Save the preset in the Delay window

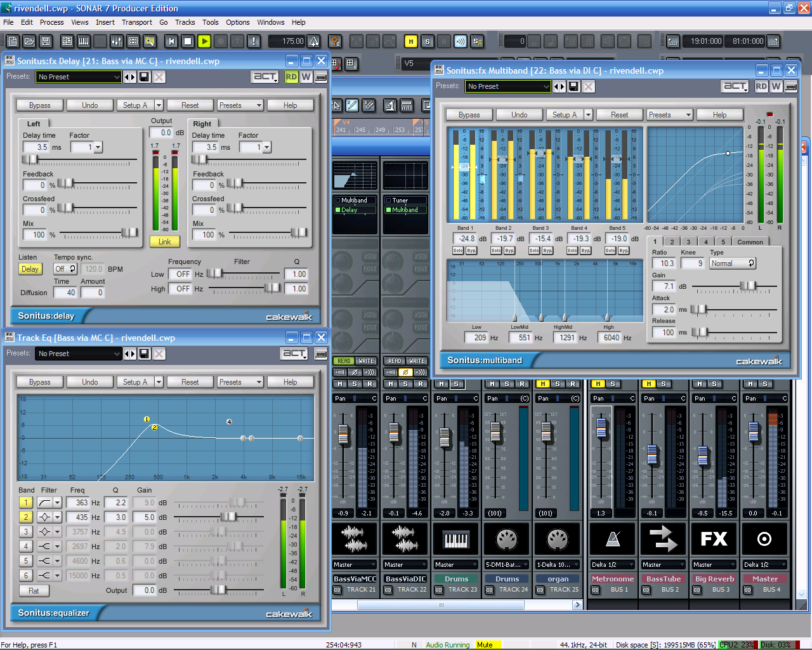144,77
